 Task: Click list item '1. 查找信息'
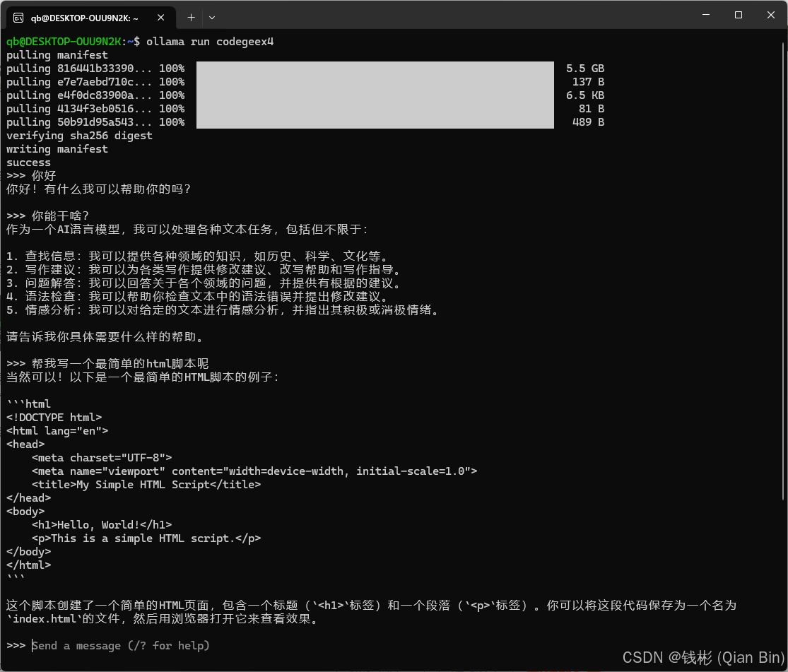197,257
